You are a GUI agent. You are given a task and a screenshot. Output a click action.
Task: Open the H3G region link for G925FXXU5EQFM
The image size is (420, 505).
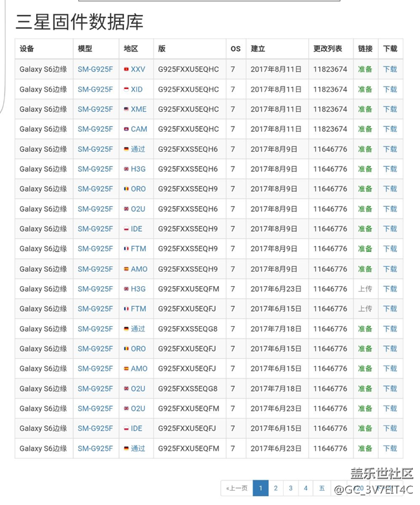click(138, 289)
